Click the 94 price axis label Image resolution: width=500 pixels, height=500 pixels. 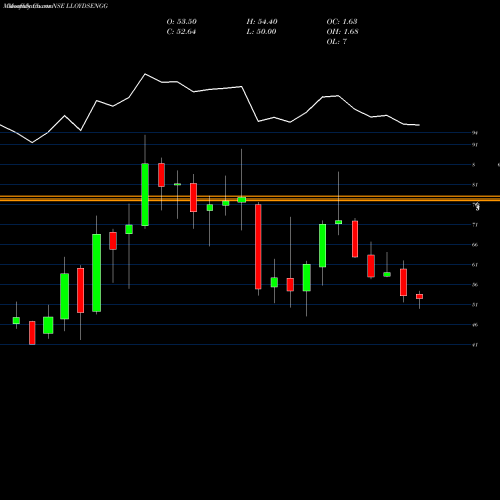click(x=475, y=133)
